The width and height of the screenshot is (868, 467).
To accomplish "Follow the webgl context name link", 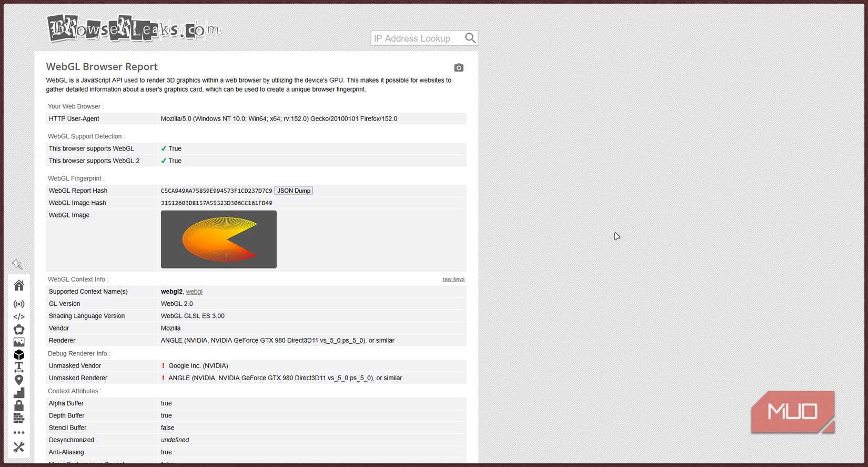I will point(194,292).
